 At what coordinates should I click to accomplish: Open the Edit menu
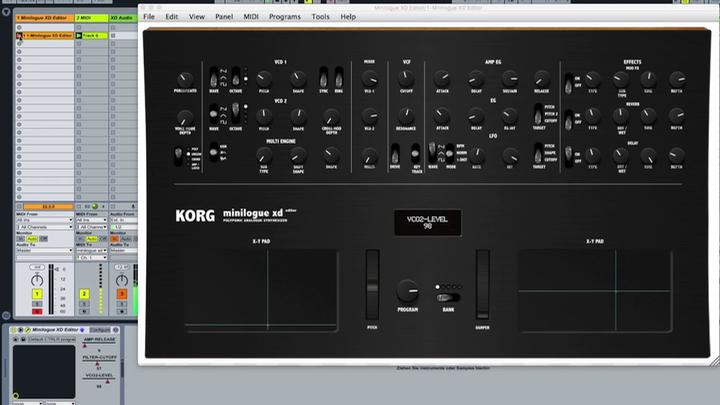click(x=171, y=17)
